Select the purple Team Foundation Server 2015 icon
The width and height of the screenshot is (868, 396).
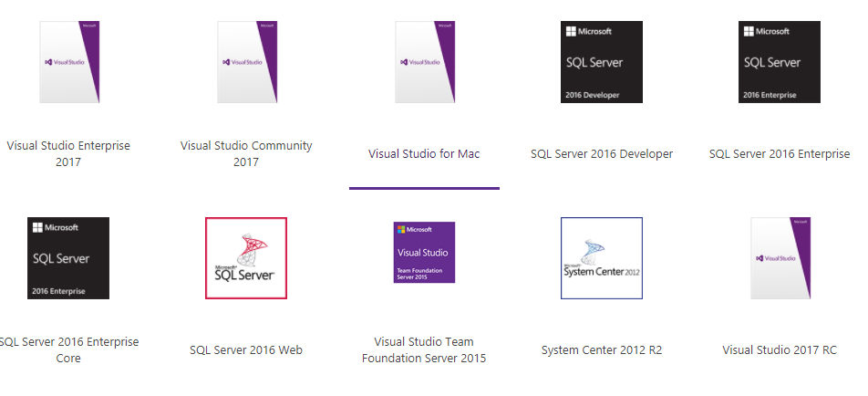[x=424, y=253]
